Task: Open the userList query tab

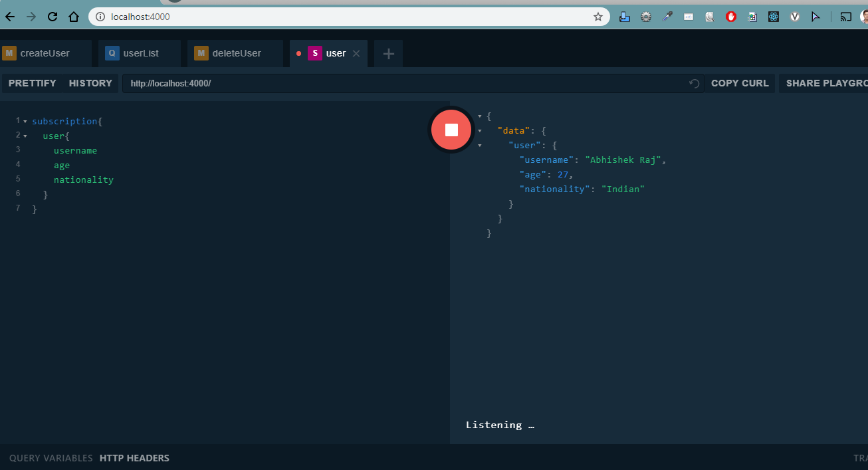Action: [x=139, y=53]
